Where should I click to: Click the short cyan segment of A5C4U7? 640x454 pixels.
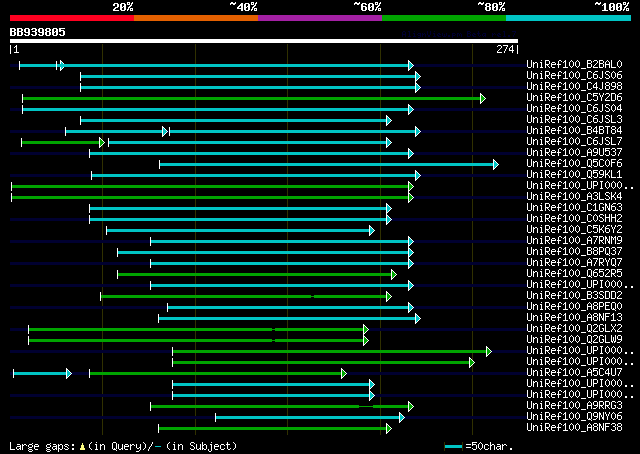(x=40, y=374)
